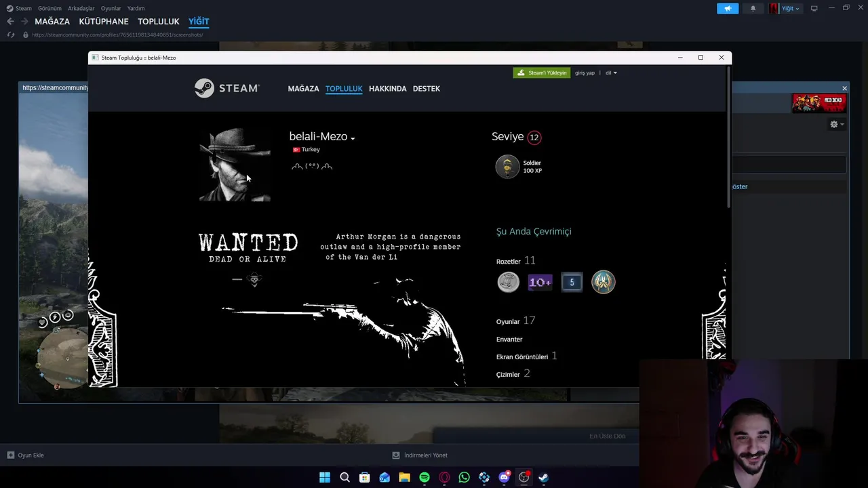Click the silver coin badge

[x=508, y=282]
